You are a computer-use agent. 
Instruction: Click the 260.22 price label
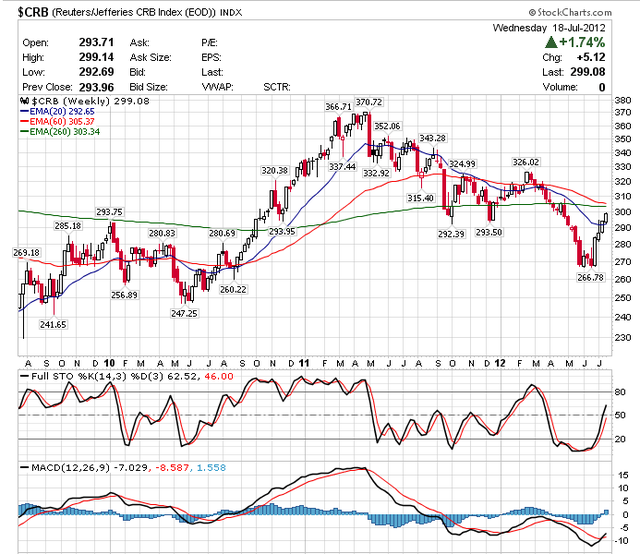click(233, 289)
